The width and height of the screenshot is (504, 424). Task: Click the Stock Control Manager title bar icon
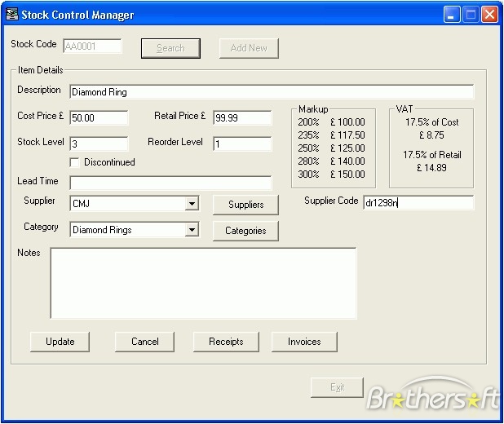11,15
